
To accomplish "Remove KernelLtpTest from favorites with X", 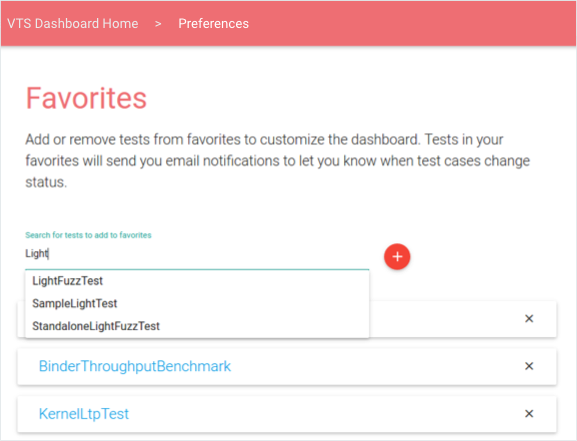I will click(x=529, y=413).
